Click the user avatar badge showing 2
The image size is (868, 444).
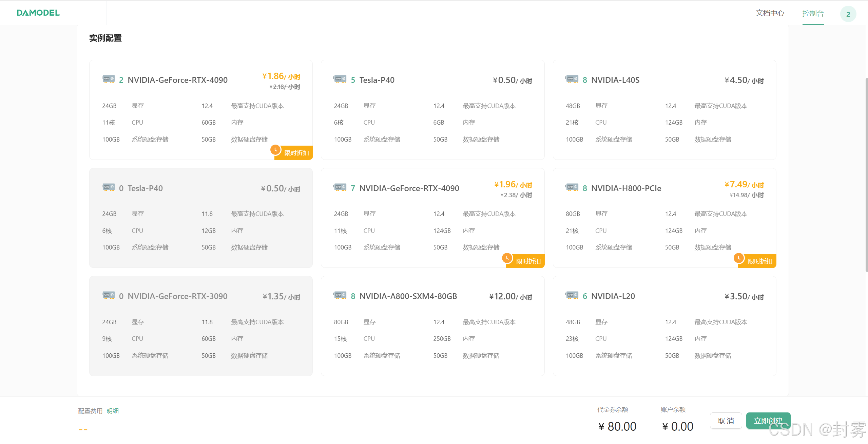[848, 14]
